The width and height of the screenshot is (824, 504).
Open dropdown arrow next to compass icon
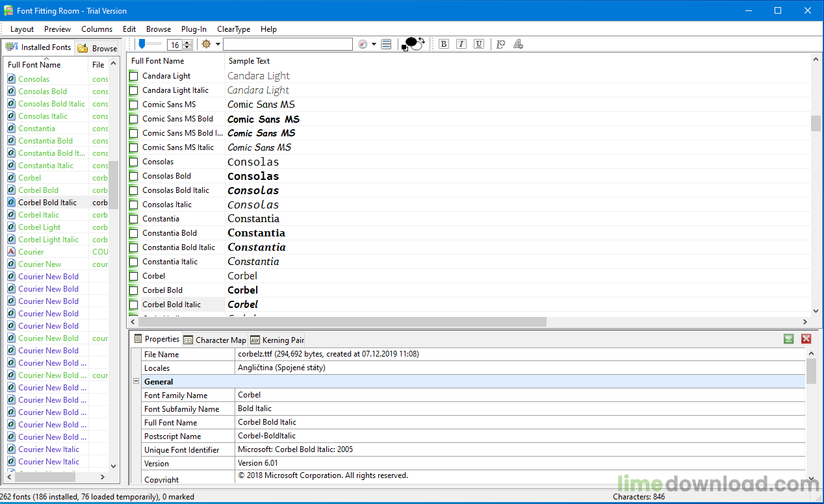(x=374, y=44)
